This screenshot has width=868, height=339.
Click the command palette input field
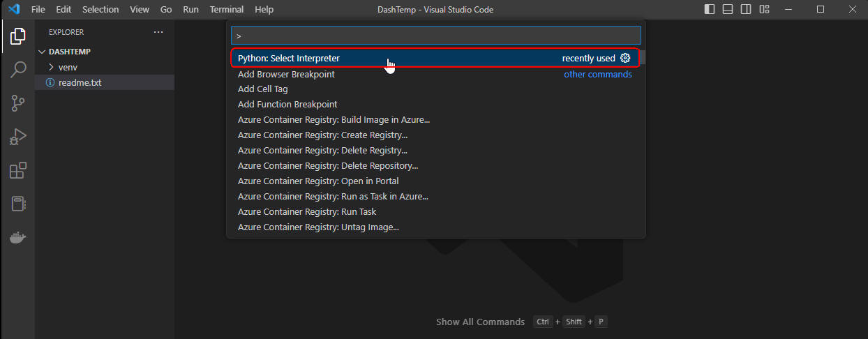tap(435, 35)
